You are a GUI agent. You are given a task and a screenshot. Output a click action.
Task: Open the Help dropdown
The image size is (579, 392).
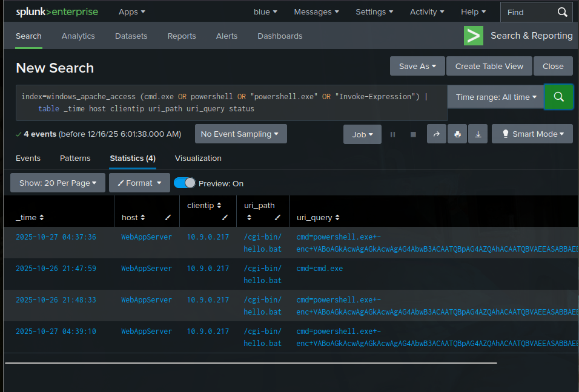coord(474,12)
